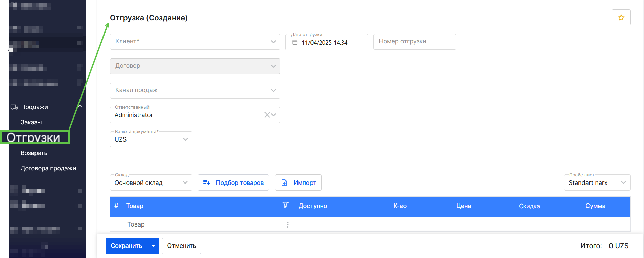
Task: Click the filter icon in Товар column header
Action: 285,205
